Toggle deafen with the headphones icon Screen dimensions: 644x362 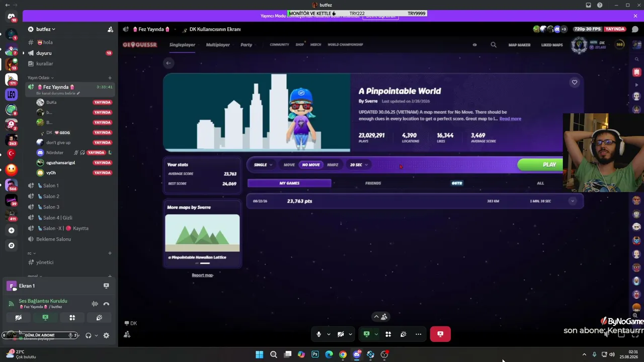(89, 335)
